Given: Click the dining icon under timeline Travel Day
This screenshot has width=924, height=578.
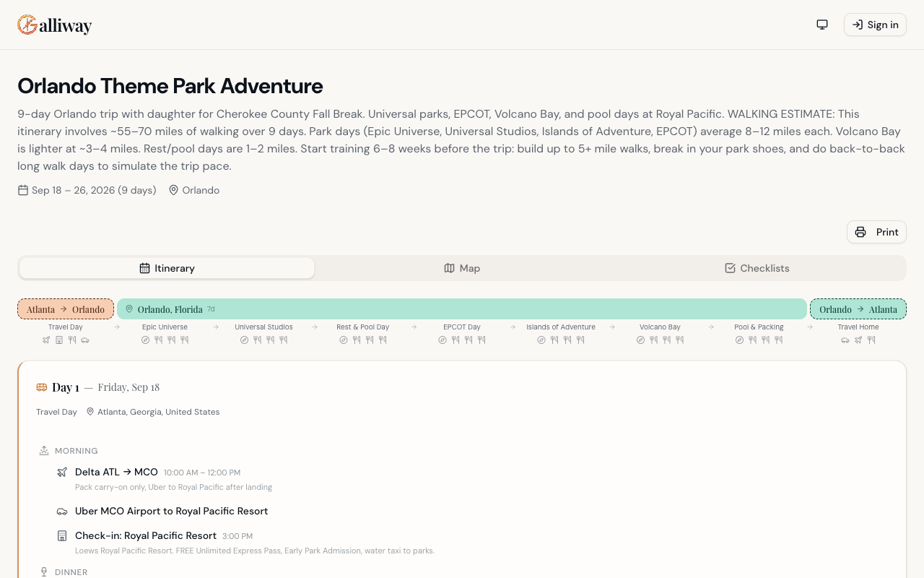Looking at the screenshot, I should 72,340.
